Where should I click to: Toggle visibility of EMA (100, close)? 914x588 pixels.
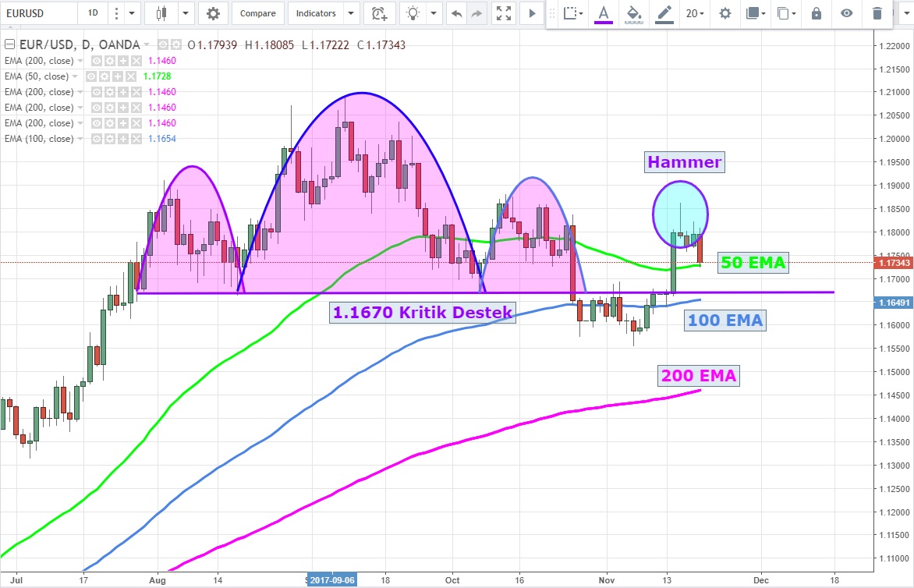tap(96, 139)
